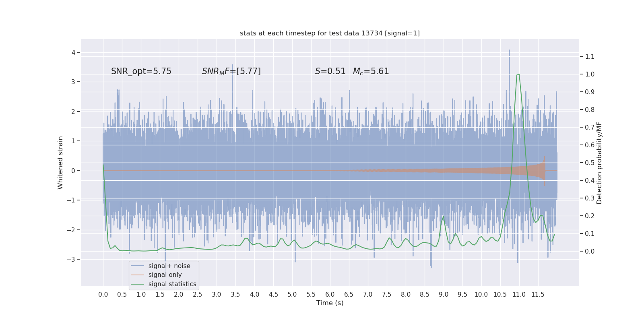Click the S=0.51 annotation text
644x322 pixels.
click(x=330, y=71)
